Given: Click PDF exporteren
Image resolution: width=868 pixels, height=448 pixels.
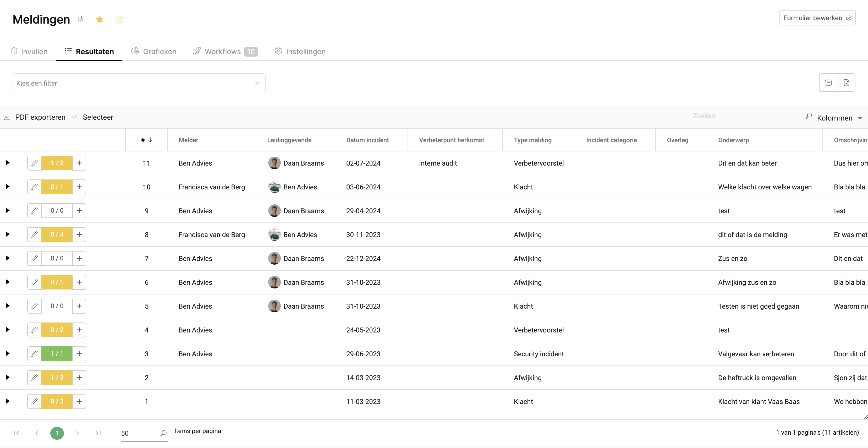Looking at the screenshot, I should coord(35,117).
